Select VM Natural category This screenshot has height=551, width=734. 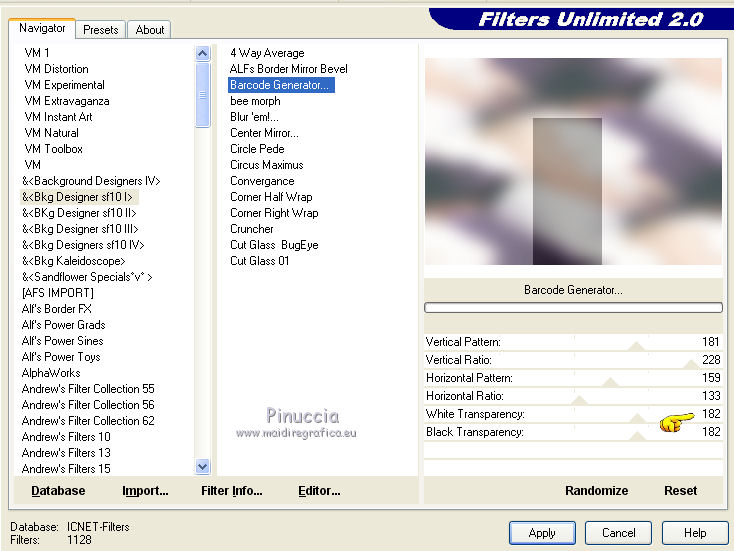[x=51, y=132]
